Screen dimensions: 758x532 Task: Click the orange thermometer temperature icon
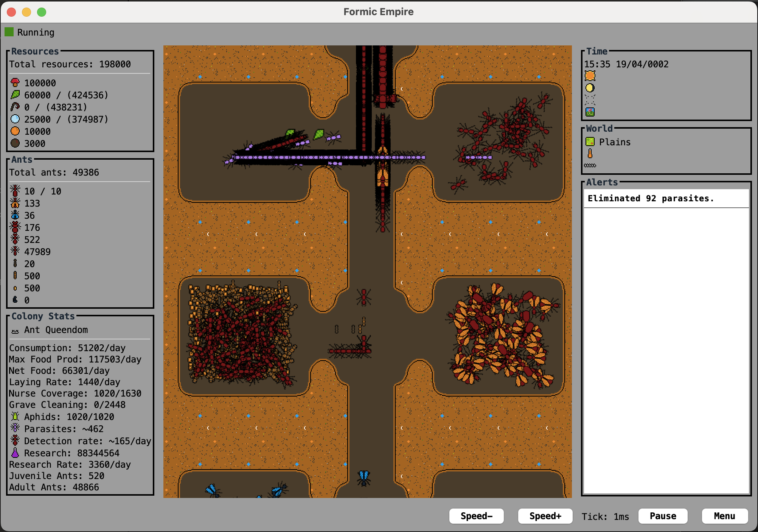(590, 153)
